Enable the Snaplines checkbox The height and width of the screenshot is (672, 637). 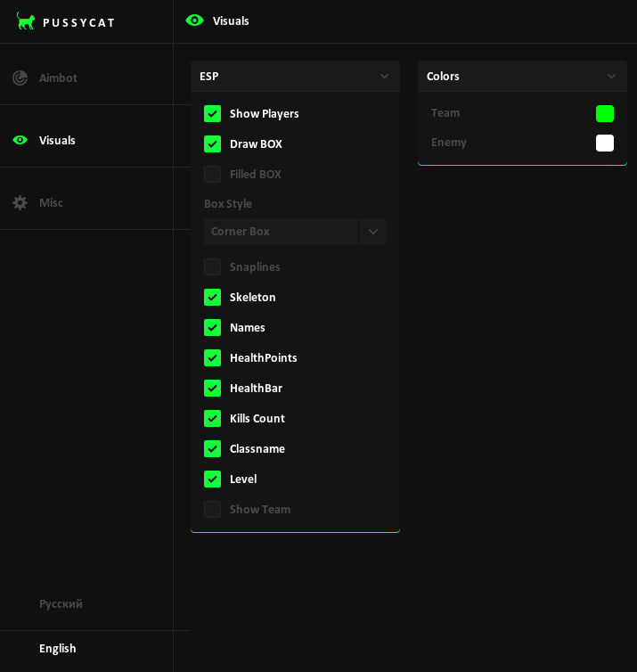click(212, 266)
